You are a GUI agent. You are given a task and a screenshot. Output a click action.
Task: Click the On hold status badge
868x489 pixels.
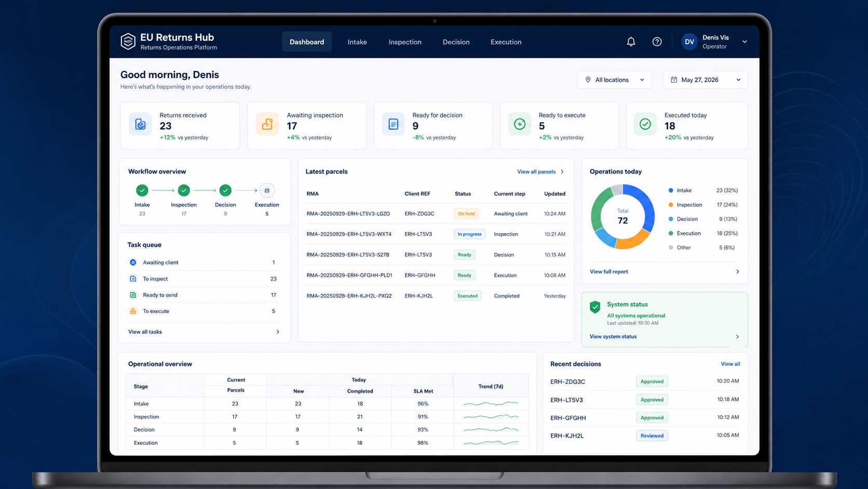click(466, 214)
